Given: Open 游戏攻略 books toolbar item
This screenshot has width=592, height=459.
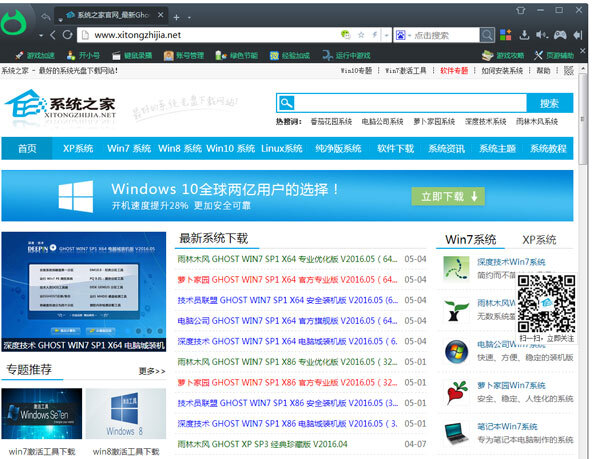Looking at the screenshot, I should 503,55.
